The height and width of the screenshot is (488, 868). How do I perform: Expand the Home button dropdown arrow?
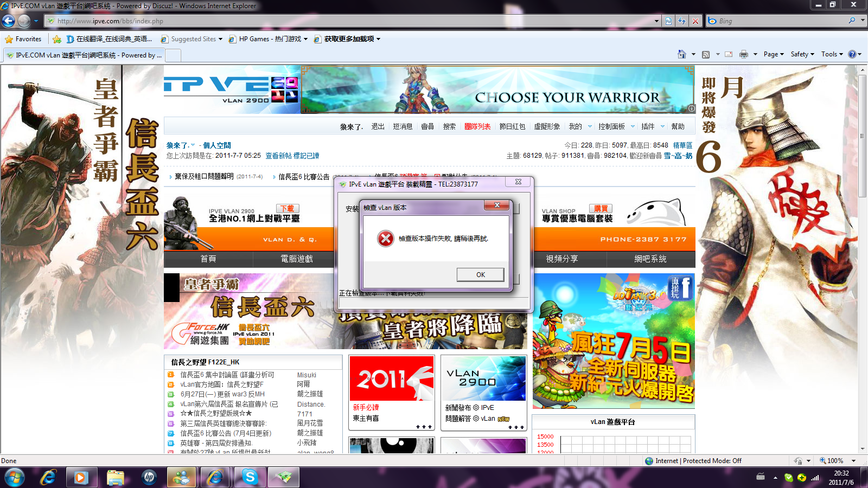[x=693, y=54]
